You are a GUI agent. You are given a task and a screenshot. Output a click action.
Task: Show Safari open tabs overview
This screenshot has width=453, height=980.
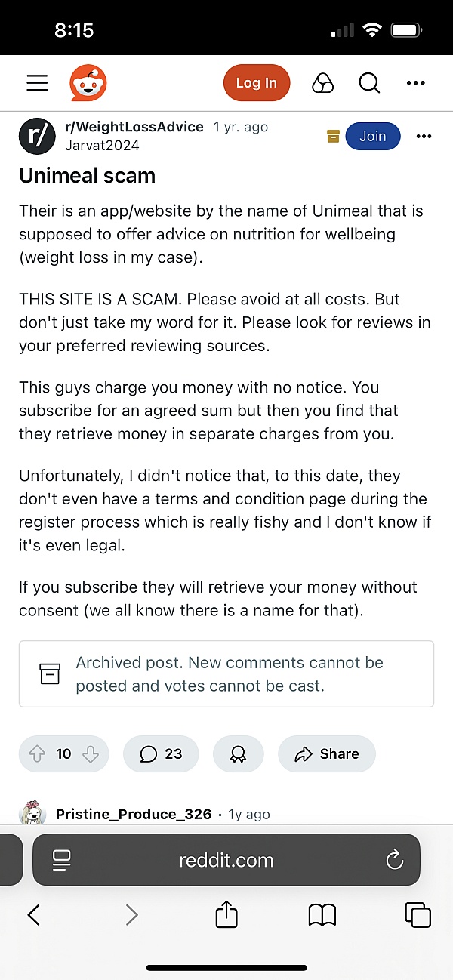click(418, 915)
